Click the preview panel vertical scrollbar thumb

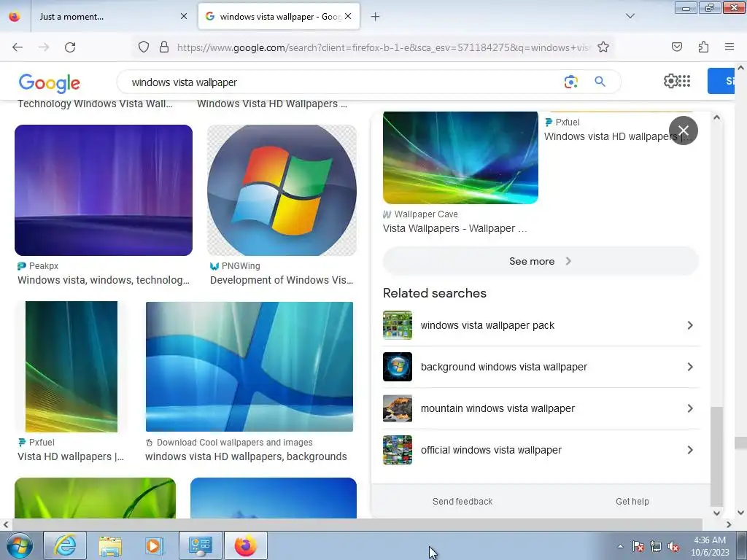(716, 456)
